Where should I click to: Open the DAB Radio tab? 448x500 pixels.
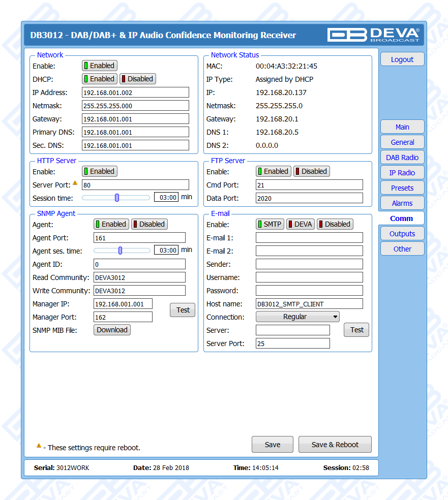coord(402,158)
